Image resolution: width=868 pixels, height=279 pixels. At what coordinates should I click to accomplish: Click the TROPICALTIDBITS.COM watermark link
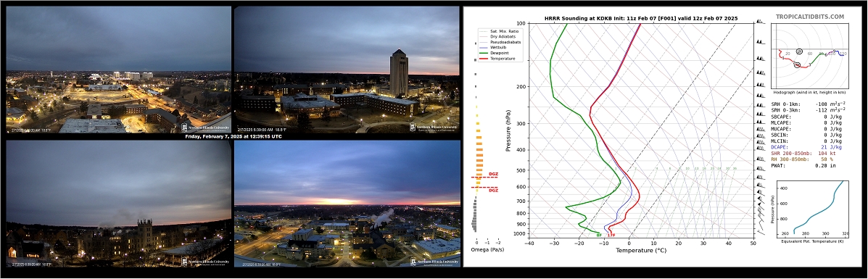click(810, 17)
